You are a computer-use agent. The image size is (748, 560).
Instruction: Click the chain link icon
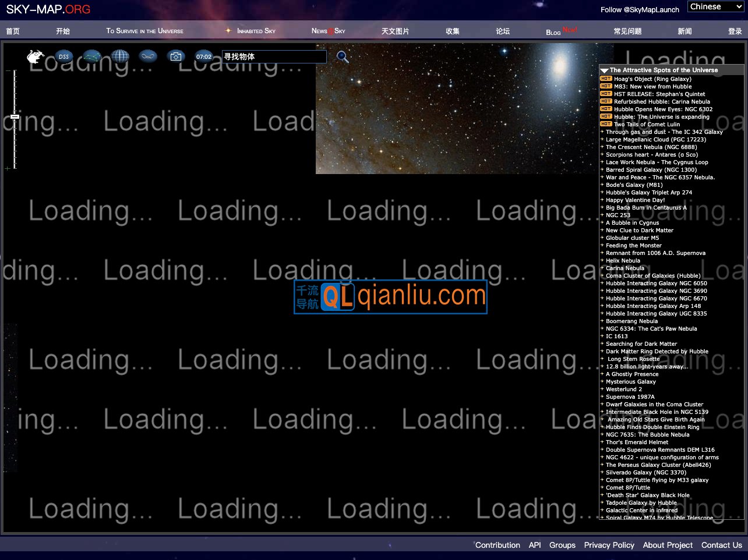point(148,56)
